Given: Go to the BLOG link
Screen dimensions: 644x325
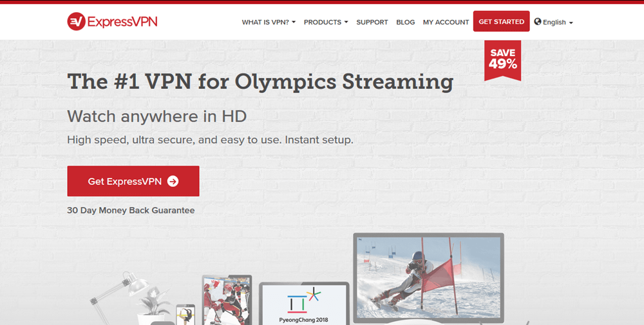Looking at the screenshot, I should [x=405, y=22].
